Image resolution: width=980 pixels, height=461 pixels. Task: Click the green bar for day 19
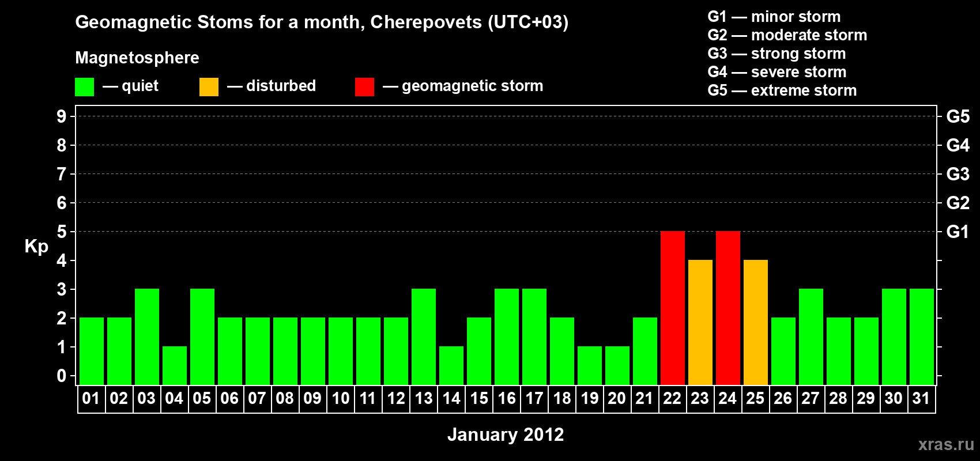tap(590, 365)
